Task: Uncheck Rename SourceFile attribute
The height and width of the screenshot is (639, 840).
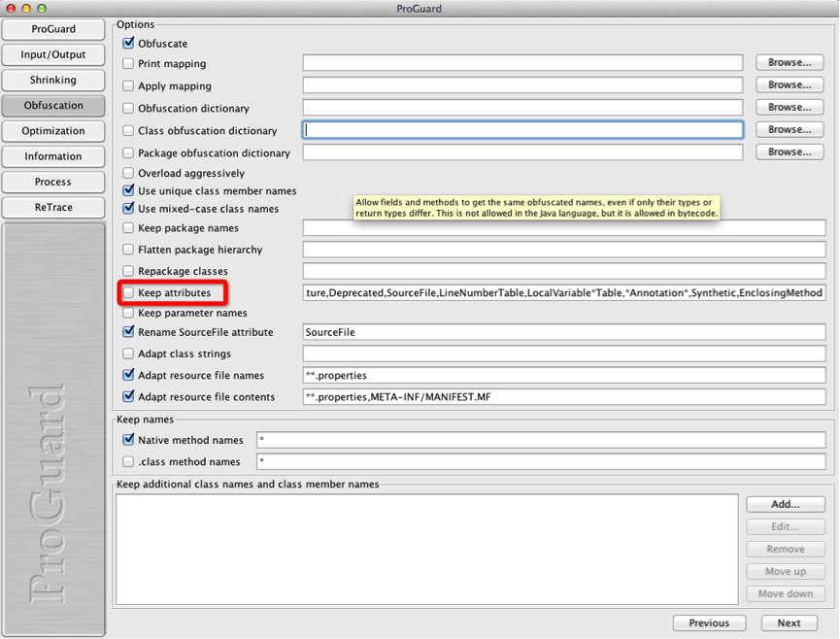Action: (x=128, y=331)
